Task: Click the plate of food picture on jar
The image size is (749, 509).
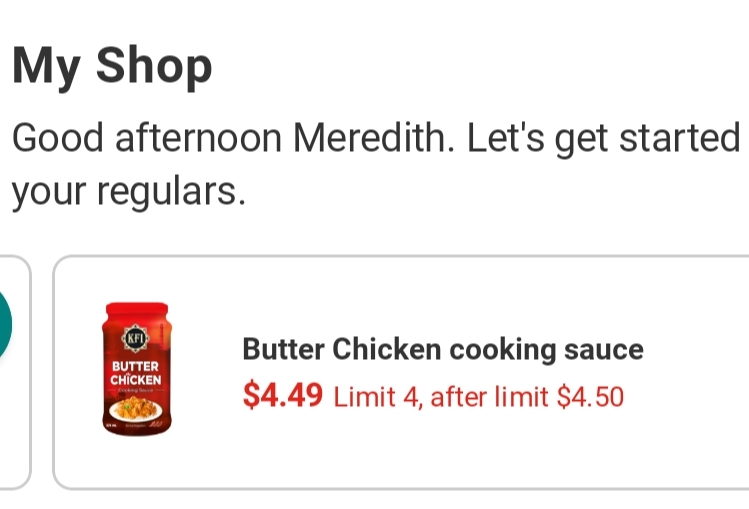Action: [137, 408]
